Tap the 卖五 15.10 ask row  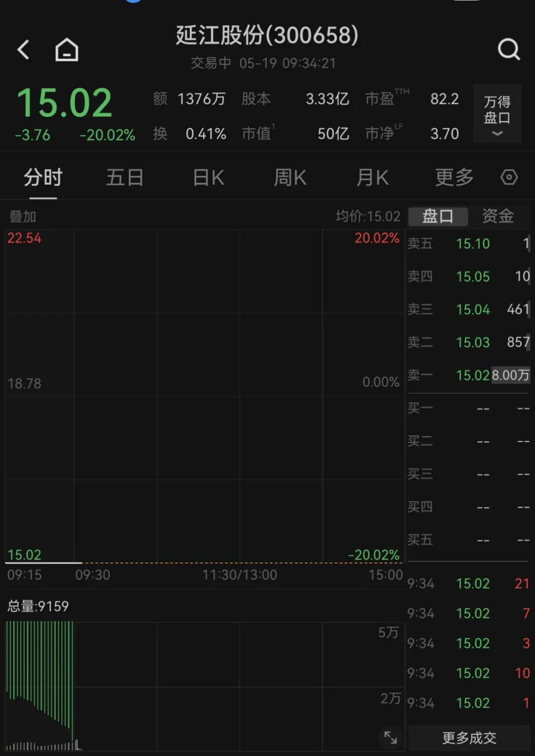click(x=469, y=244)
